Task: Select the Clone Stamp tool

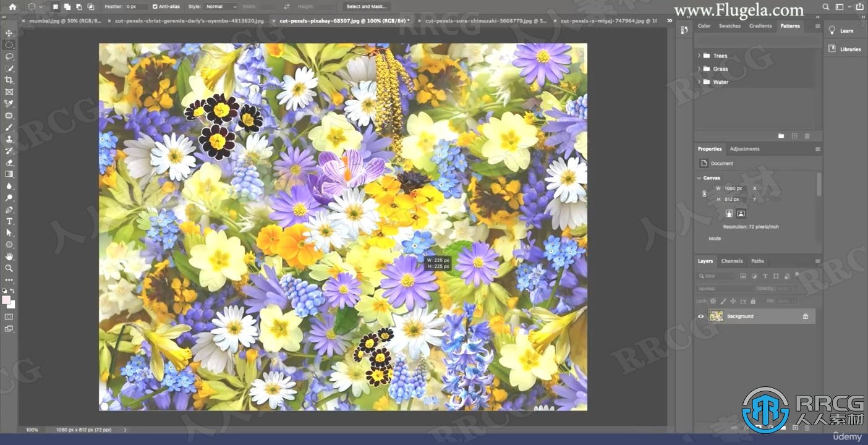Action: coord(9,138)
